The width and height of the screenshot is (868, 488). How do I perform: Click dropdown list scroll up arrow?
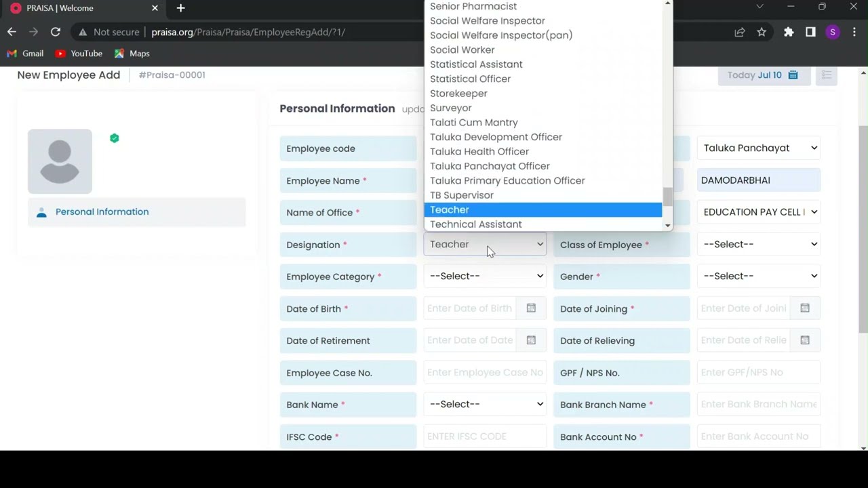(668, 4)
